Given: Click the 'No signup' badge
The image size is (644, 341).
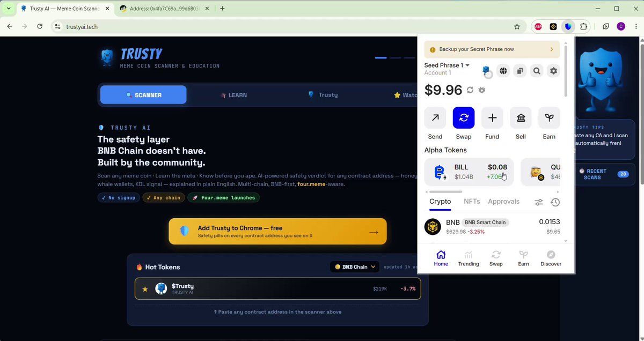Looking at the screenshot, I should [119, 198].
